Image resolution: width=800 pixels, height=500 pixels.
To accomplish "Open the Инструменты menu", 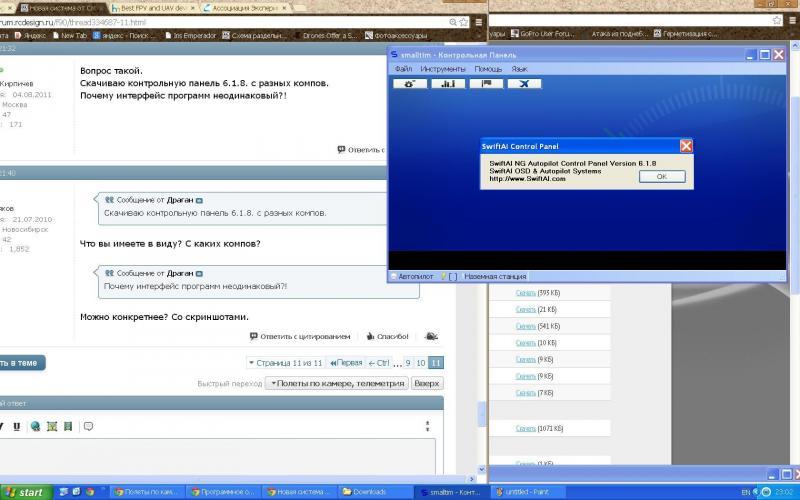I will [441, 69].
